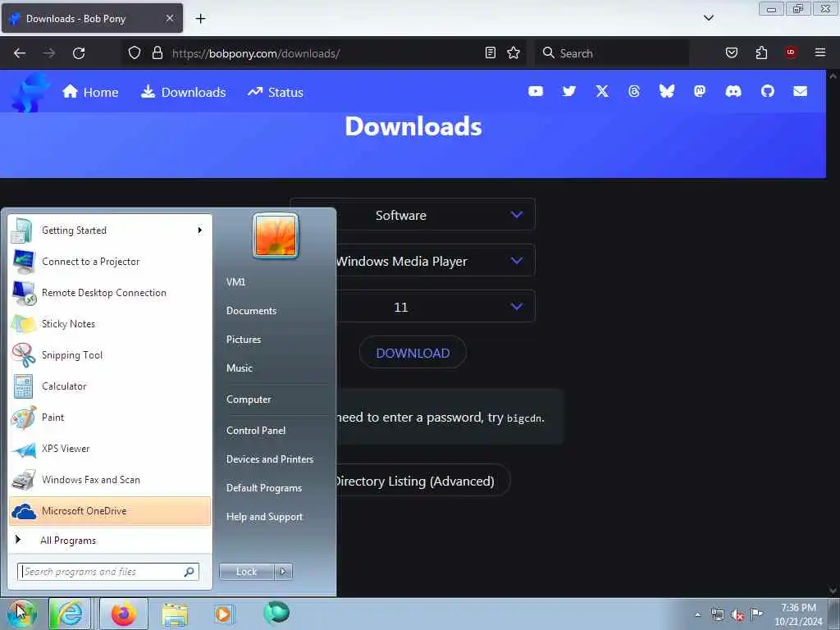Launch Calculator from Start menu
The width and height of the screenshot is (840, 630).
[x=111, y=386]
